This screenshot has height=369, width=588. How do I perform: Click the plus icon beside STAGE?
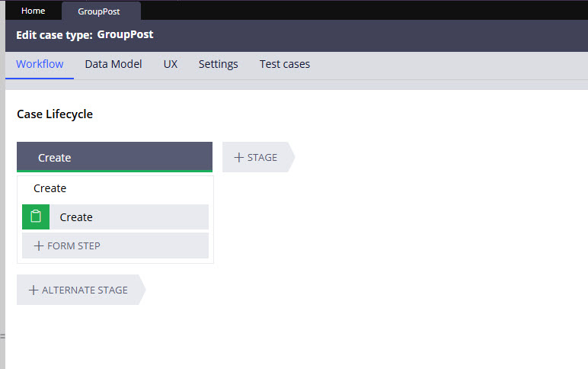pos(238,158)
